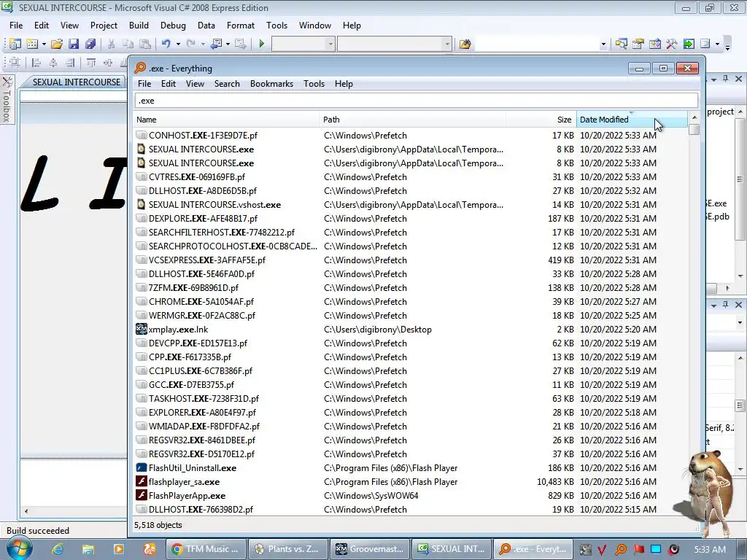Viewport: 747px width, 560px height.
Task: Click the Save icon in Visual C# toolbar
Action: 74,44
